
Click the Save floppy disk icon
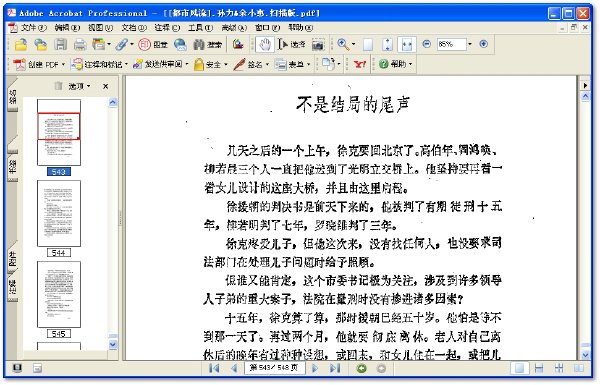[x=60, y=45]
